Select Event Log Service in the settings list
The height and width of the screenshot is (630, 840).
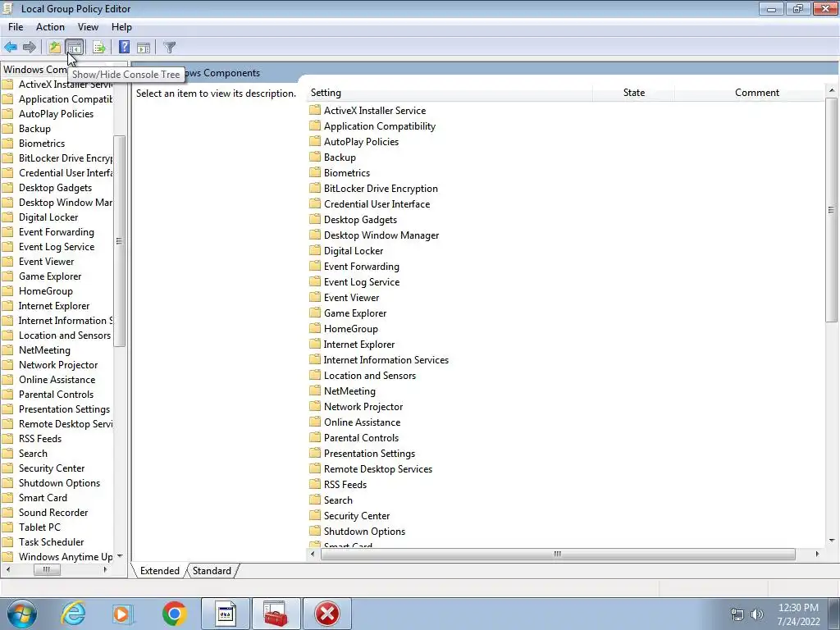[x=362, y=282]
